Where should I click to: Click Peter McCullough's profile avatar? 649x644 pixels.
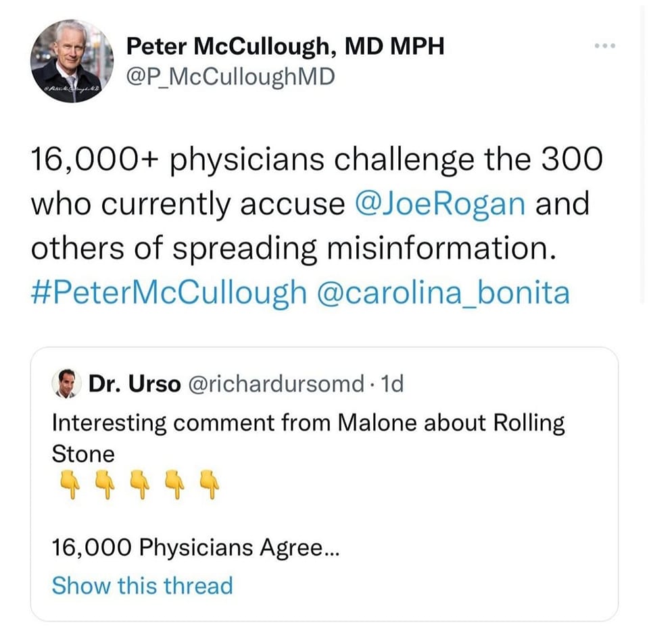(72, 61)
